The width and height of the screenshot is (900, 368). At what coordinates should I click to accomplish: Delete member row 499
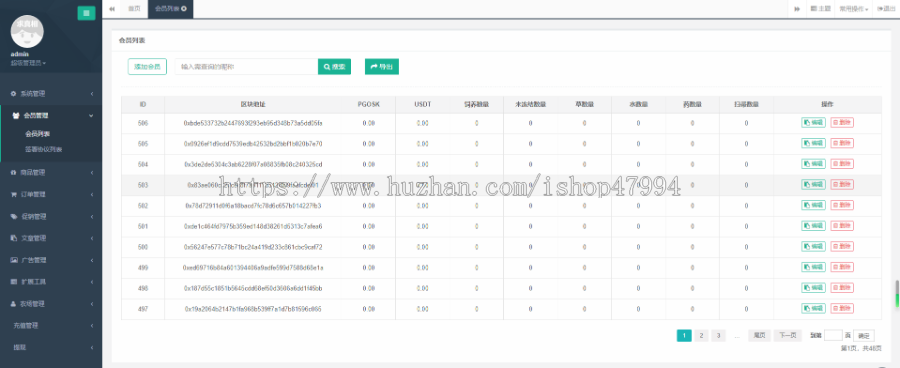(x=842, y=267)
